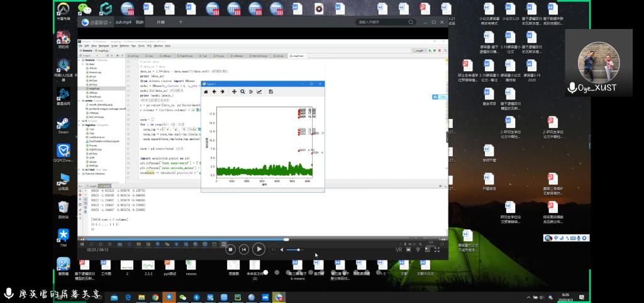Open subplot configuration in Figure toolbar
This screenshot has height=303, width=644.
pyautogui.click(x=250, y=92)
